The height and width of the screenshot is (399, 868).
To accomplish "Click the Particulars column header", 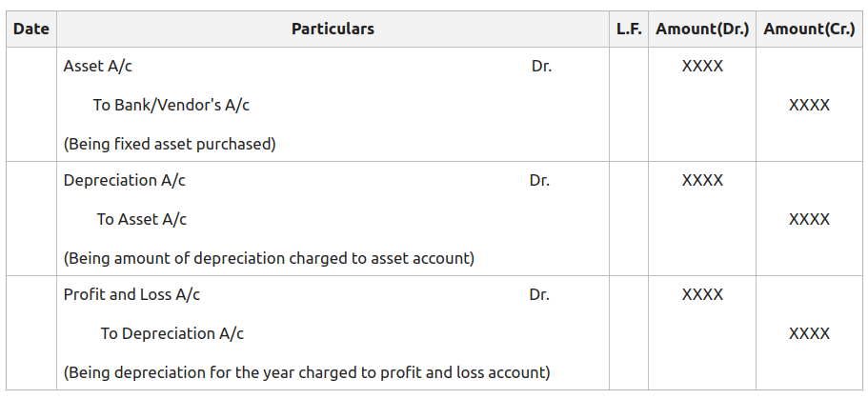I will point(333,29).
